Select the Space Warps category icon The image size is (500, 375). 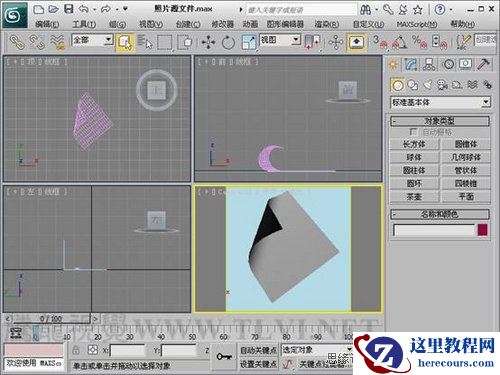(472, 85)
